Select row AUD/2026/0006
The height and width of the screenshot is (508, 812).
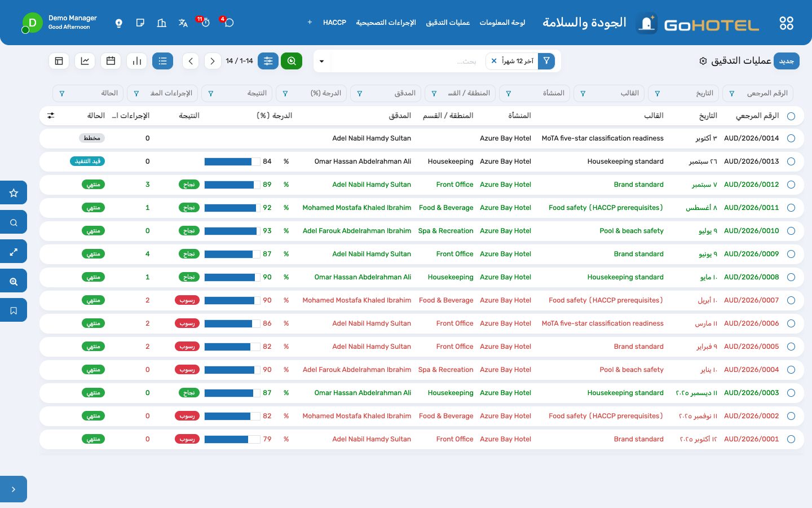click(x=791, y=323)
